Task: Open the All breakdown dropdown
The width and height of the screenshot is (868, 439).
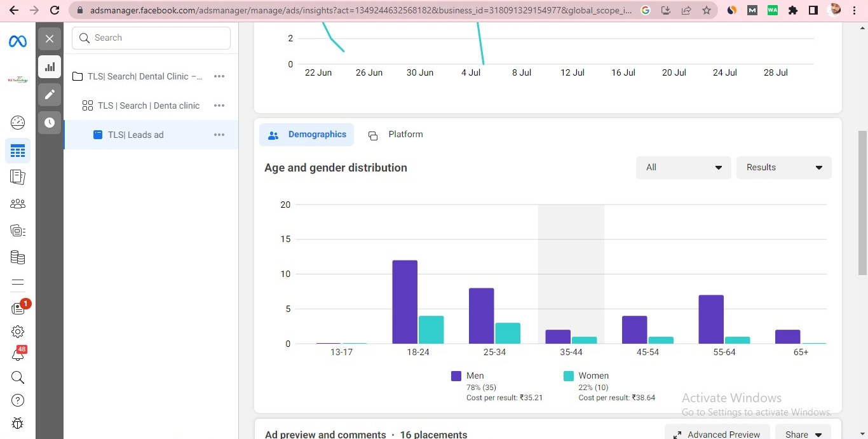Action: [683, 168]
